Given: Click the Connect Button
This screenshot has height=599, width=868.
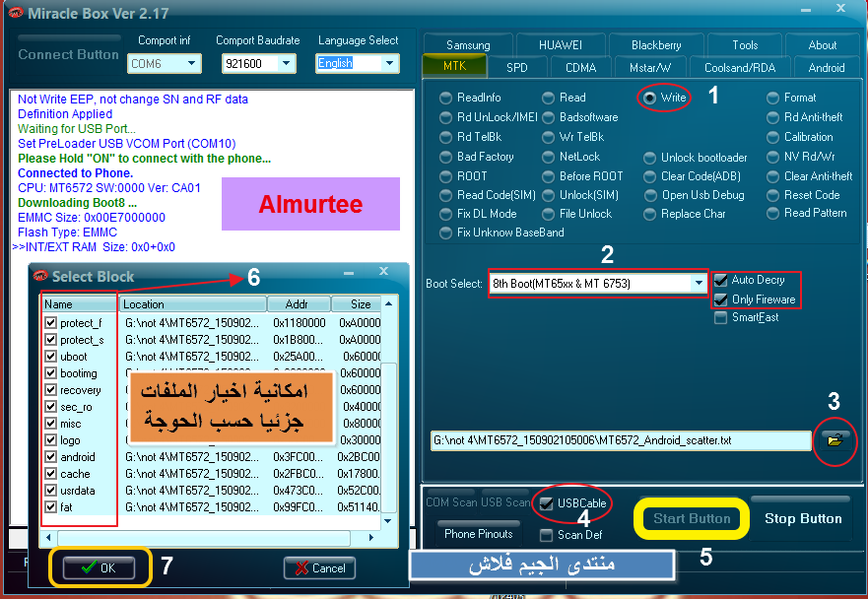Looking at the screenshot, I should [68, 54].
